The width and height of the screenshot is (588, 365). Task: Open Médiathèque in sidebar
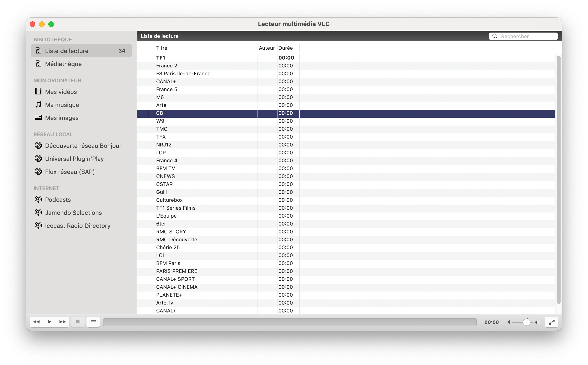81,64
